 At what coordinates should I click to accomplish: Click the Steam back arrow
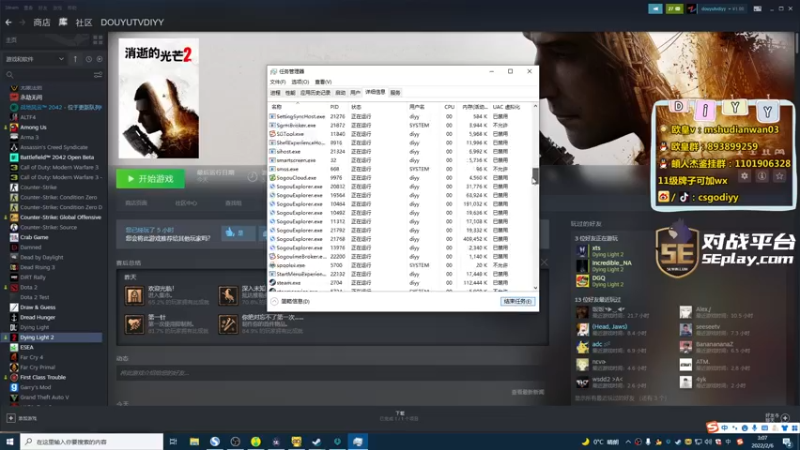[x=9, y=22]
